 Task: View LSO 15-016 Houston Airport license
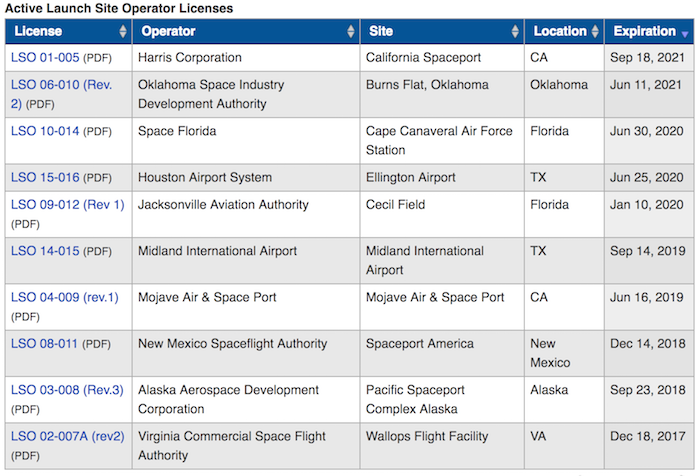click(x=45, y=178)
